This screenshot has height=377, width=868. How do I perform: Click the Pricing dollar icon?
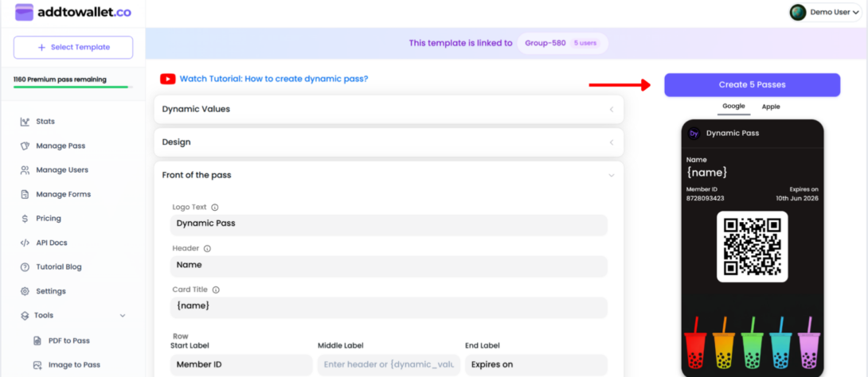tap(25, 219)
